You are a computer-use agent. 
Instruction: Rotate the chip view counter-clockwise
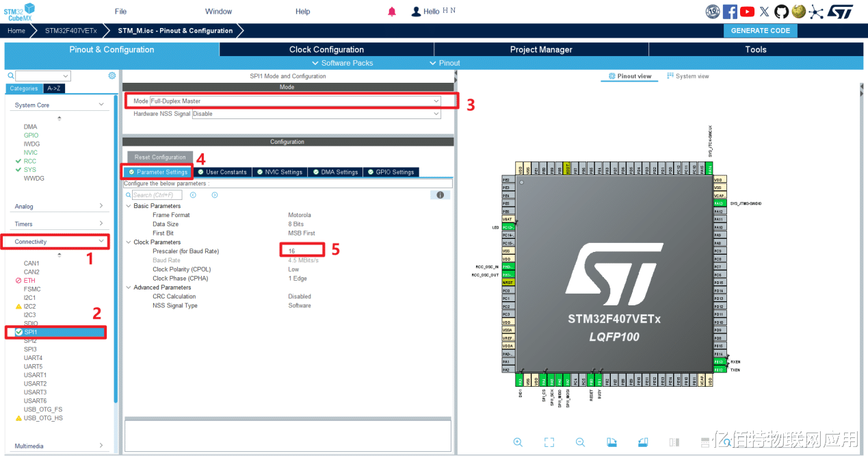[x=642, y=442]
